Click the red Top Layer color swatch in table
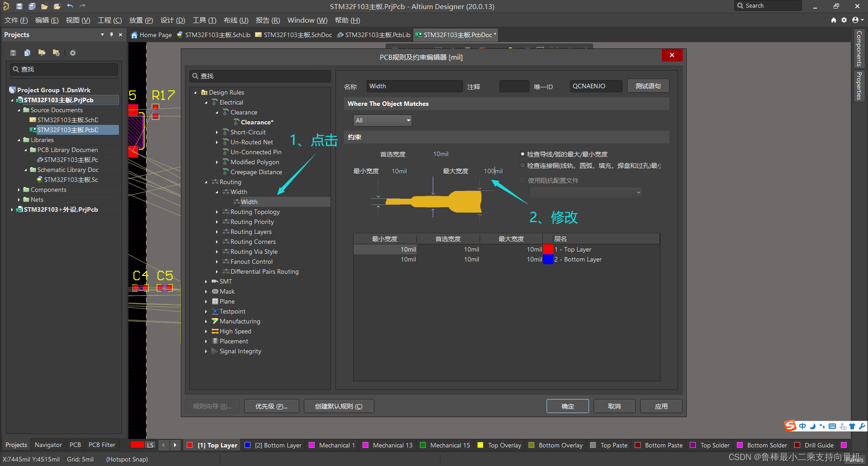Screen dimensions: 868x466 [x=548, y=250]
